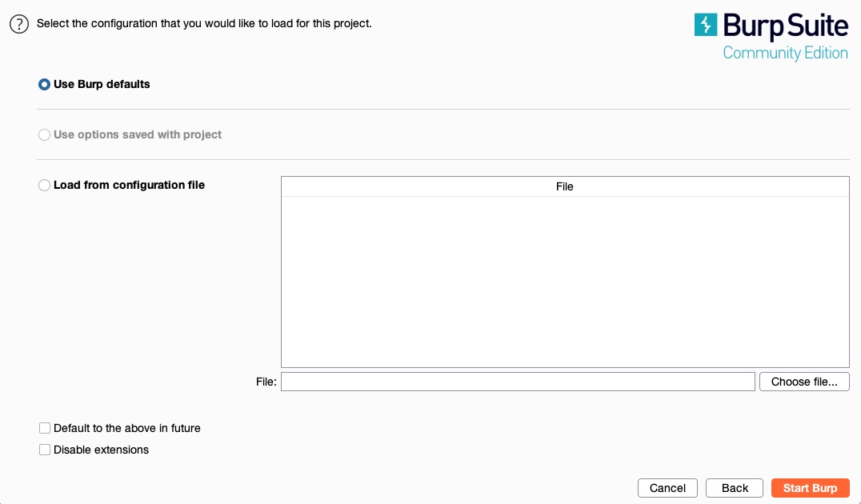Click the Select the configuration instruction text
Image resolution: width=861 pixels, height=504 pixels.
204,24
